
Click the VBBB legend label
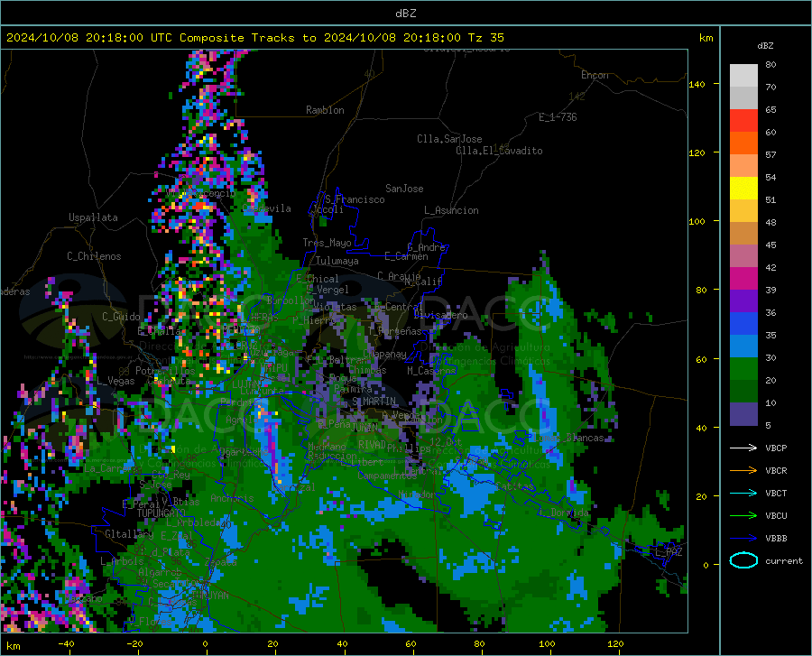[x=776, y=539]
